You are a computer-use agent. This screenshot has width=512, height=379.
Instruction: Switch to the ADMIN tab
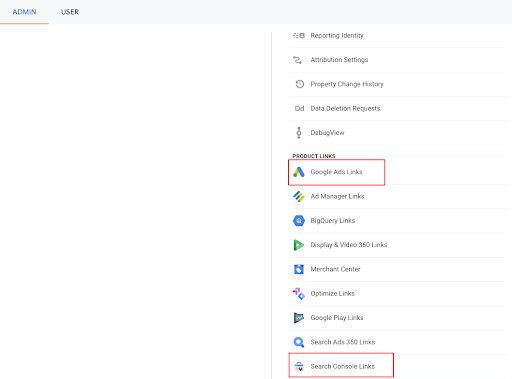pyautogui.click(x=24, y=12)
